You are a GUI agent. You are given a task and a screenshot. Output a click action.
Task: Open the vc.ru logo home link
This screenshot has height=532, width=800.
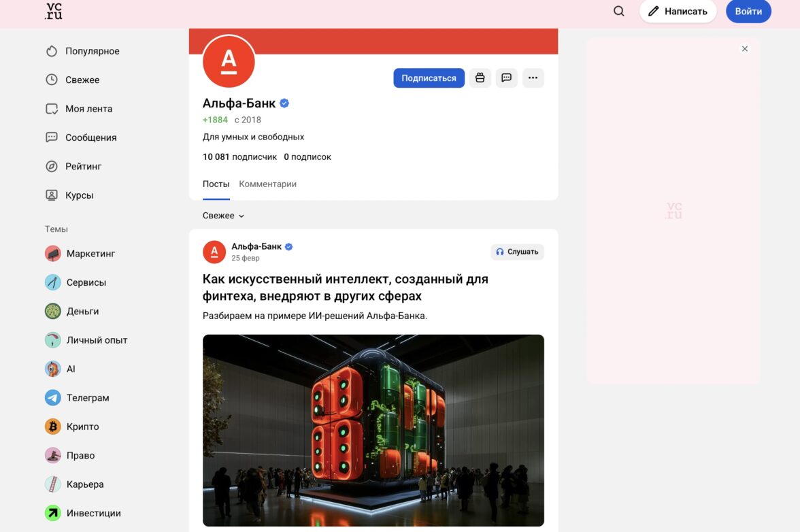click(x=54, y=11)
